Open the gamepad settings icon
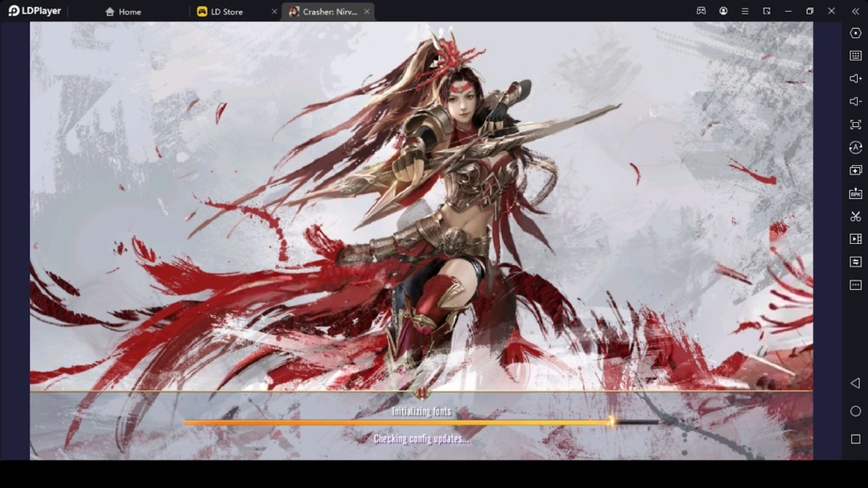The width and height of the screenshot is (868, 488). [x=701, y=11]
